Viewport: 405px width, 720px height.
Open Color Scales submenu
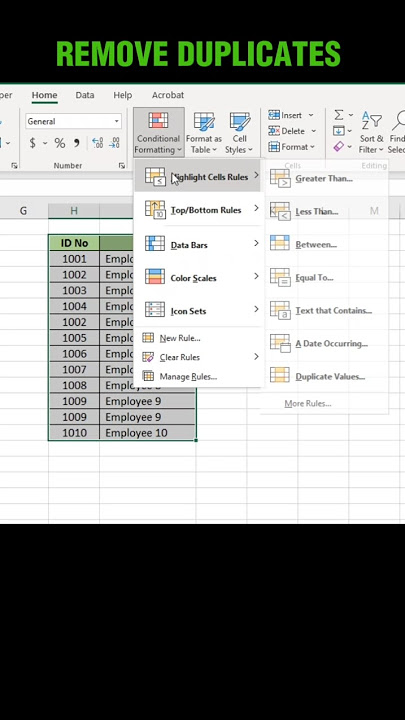click(x=198, y=277)
